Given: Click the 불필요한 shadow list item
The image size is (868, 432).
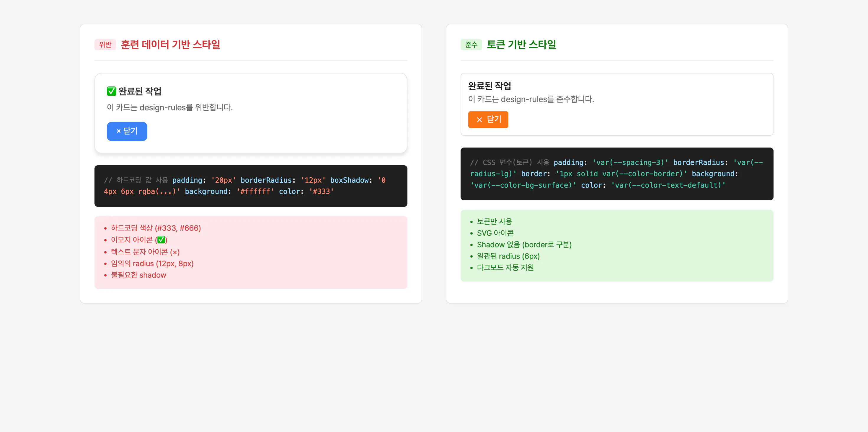Looking at the screenshot, I should (138, 275).
